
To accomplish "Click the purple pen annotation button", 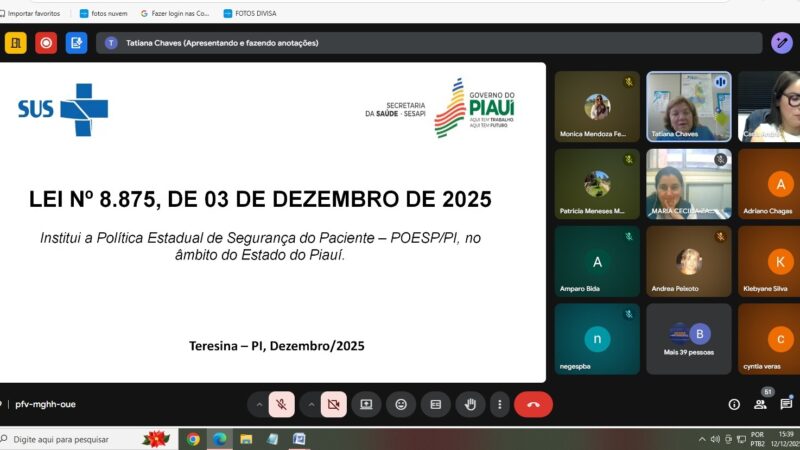I will 782,43.
